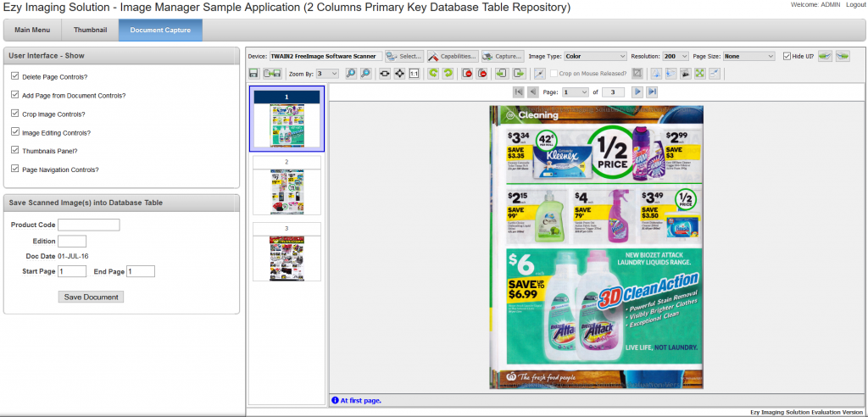Image resolution: width=868 pixels, height=417 pixels.
Task: Click the 'Welcome: ADMIN' text
Action: click(816, 4)
